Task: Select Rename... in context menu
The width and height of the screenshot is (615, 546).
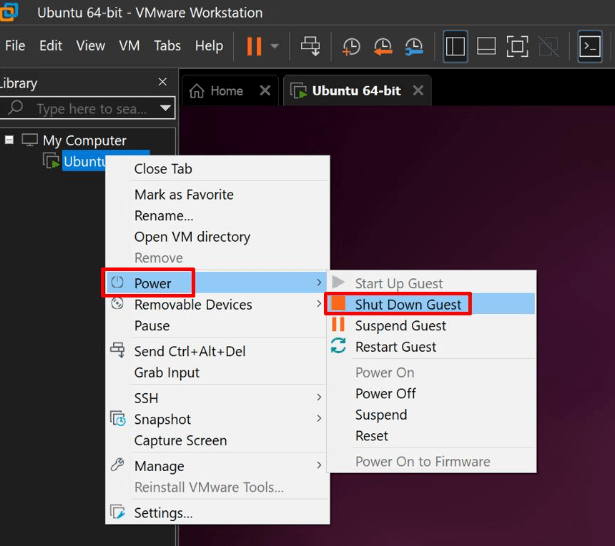Action: 217,216
